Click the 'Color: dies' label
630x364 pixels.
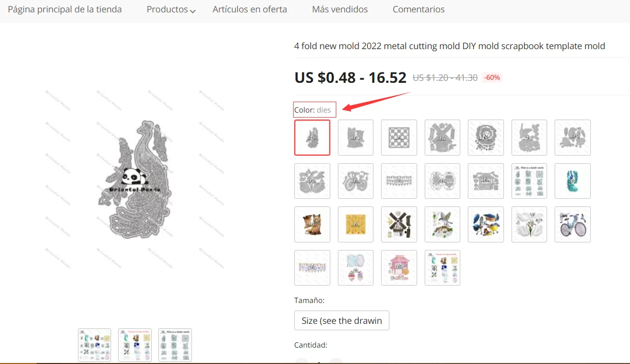point(313,110)
